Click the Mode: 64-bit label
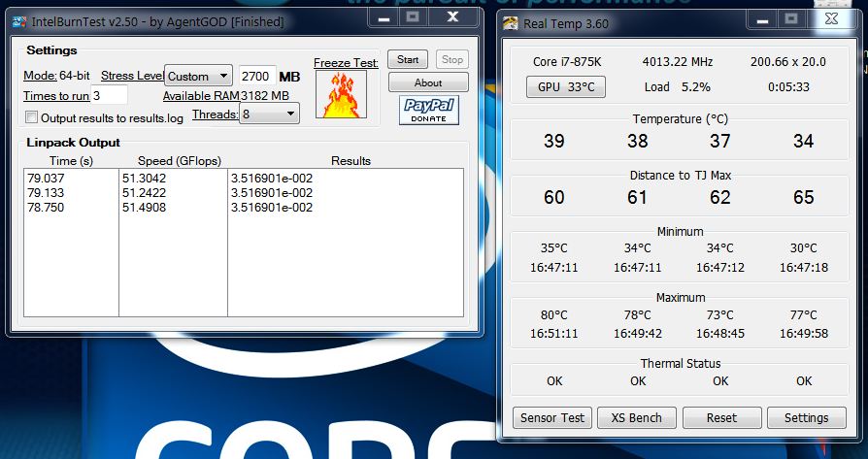The width and height of the screenshot is (868, 459). pos(56,76)
